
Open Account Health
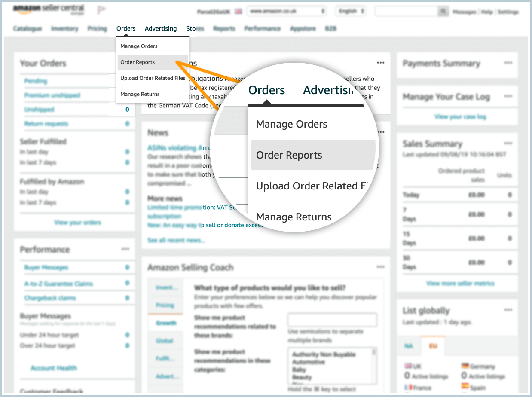tap(54, 368)
